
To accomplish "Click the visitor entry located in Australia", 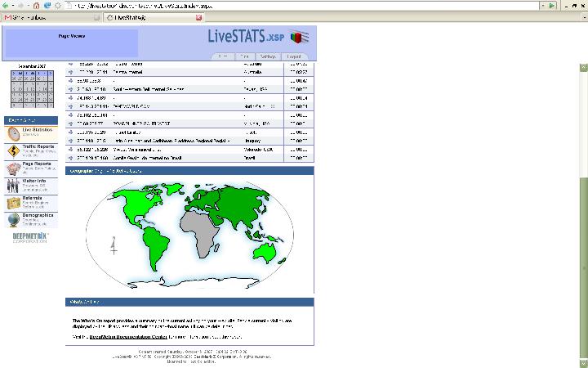I will (189, 72).
